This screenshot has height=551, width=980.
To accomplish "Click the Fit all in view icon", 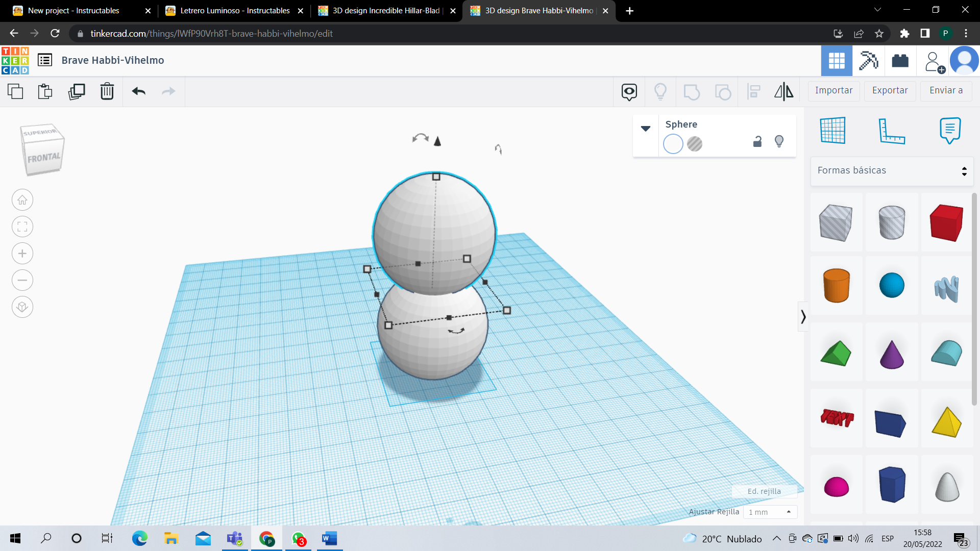I will 22,227.
